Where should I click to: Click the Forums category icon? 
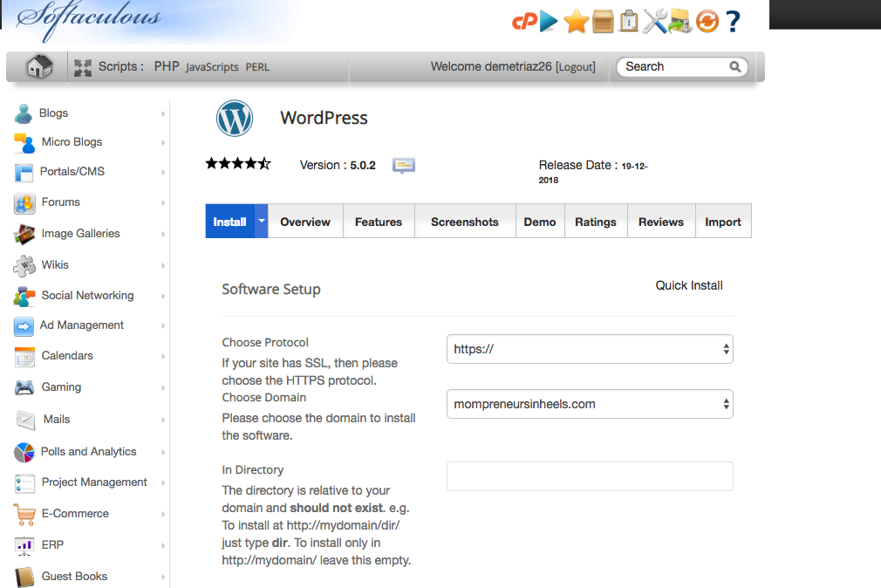click(x=24, y=203)
